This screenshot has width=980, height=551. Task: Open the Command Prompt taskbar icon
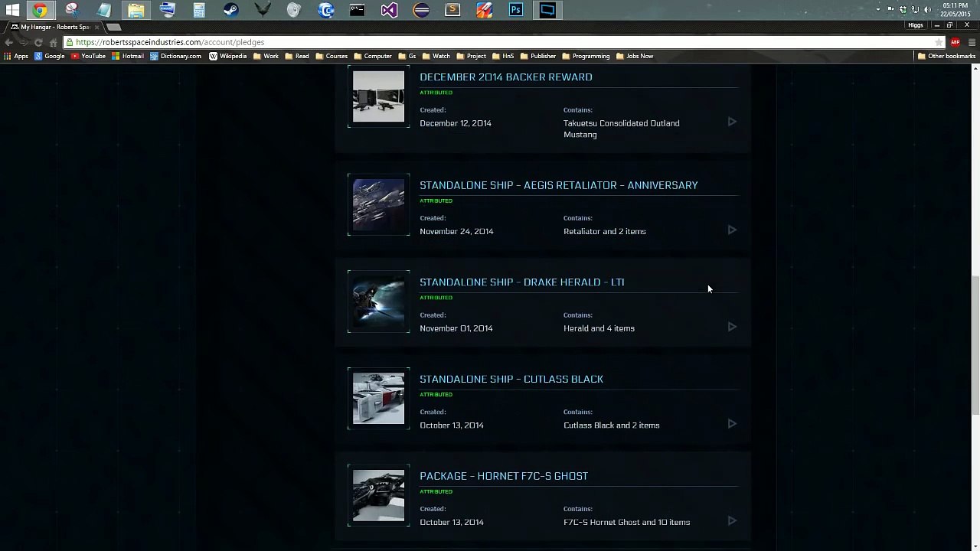click(358, 10)
